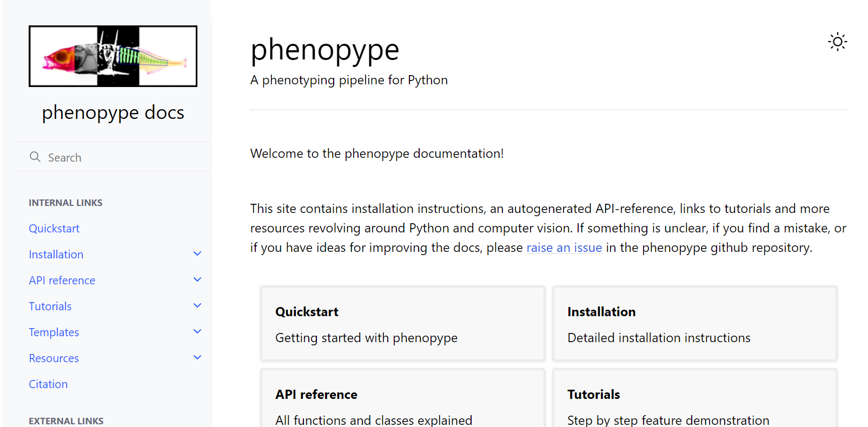Open the Resources sidebar link

(54, 358)
